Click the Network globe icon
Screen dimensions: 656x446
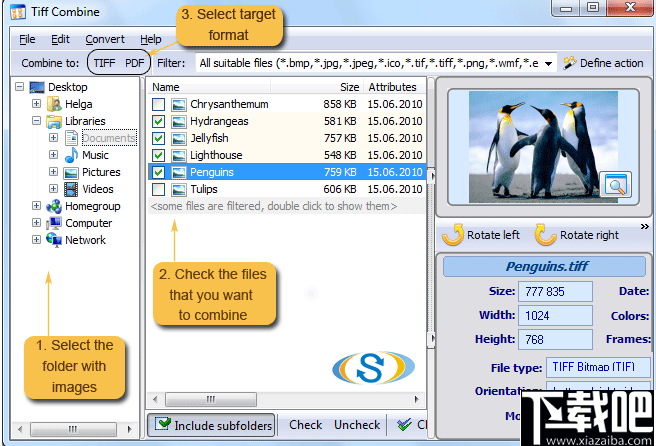click(54, 240)
